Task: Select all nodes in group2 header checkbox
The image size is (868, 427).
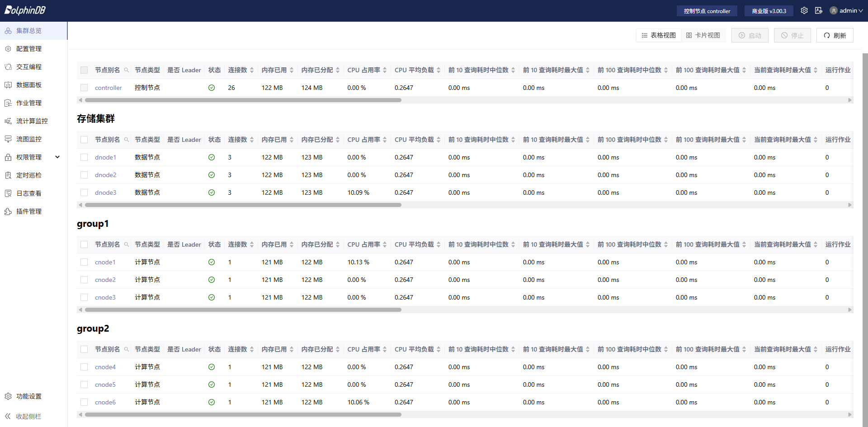Action: pos(84,349)
